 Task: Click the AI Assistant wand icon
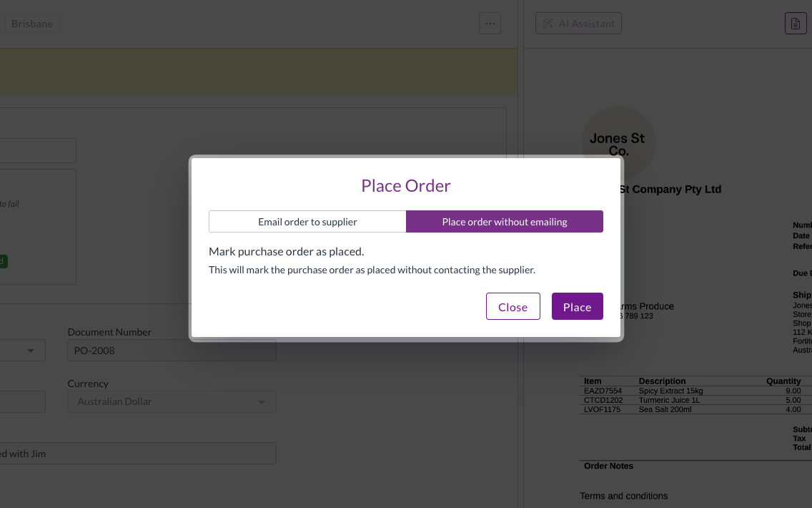(x=548, y=24)
